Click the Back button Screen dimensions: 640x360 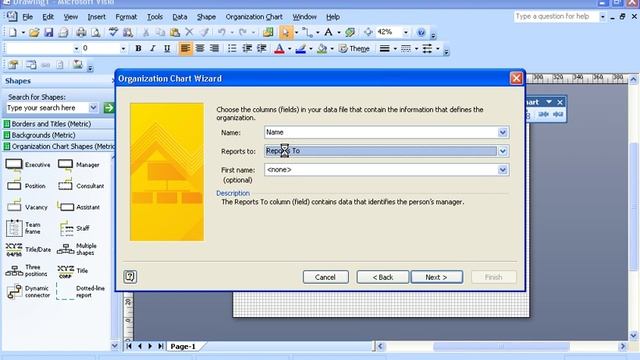point(382,277)
